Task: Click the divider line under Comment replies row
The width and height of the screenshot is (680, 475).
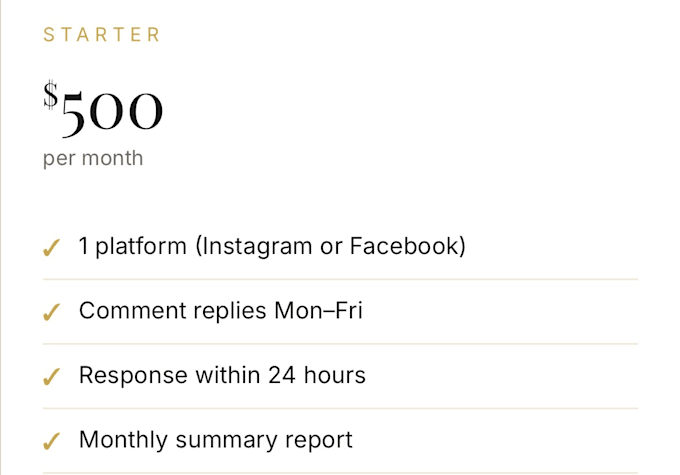Action: [340, 344]
